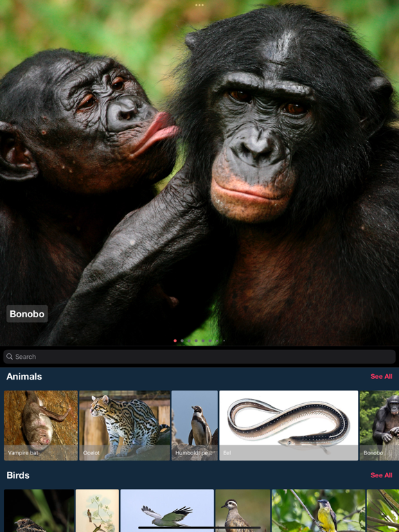The width and height of the screenshot is (399, 532).
Task: Open the brown dove-like bird thumbnail
Action: pos(243,511)
